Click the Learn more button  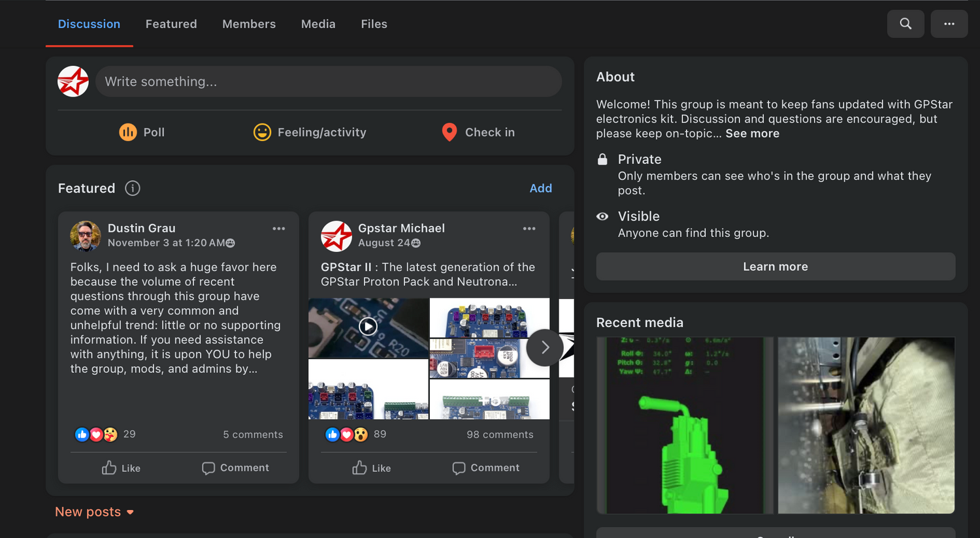click(x=776, y=267)
